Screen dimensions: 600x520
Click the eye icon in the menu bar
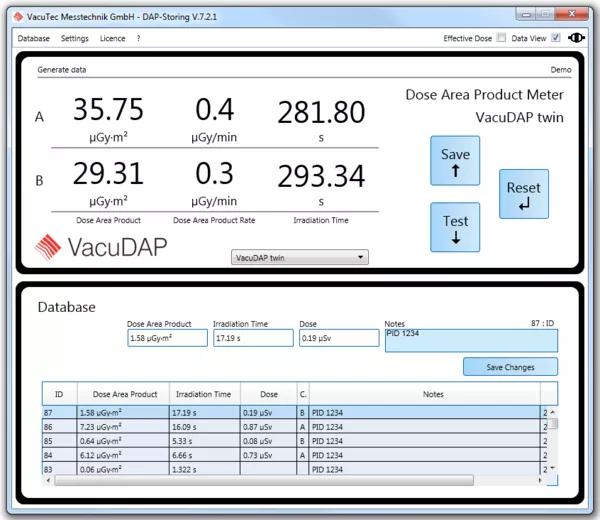tap(576, 38)
